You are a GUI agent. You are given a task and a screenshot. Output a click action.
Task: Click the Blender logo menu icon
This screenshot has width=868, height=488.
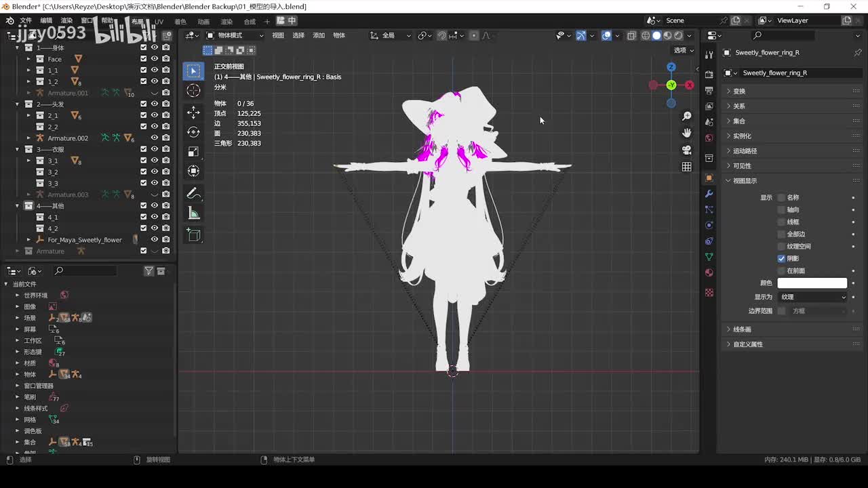click(10, 21)
